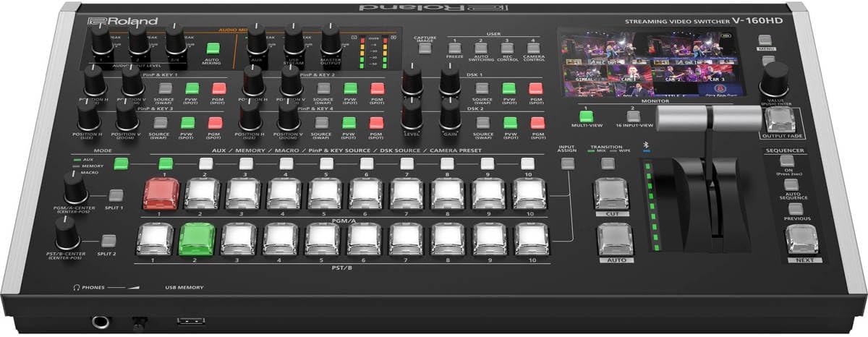This screenshot has width=868, height=337.
Task: Click the SPLIT 2 button
Action: [x=109, y=242]
